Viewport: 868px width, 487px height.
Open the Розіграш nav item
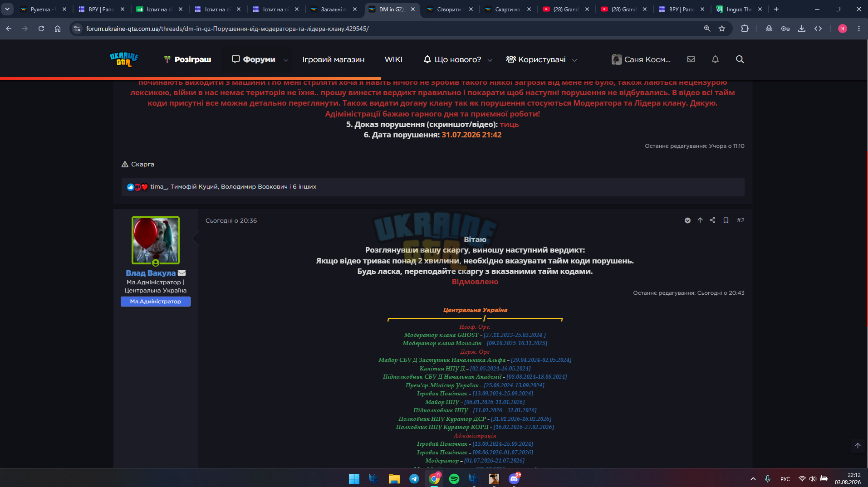[187, 59]
